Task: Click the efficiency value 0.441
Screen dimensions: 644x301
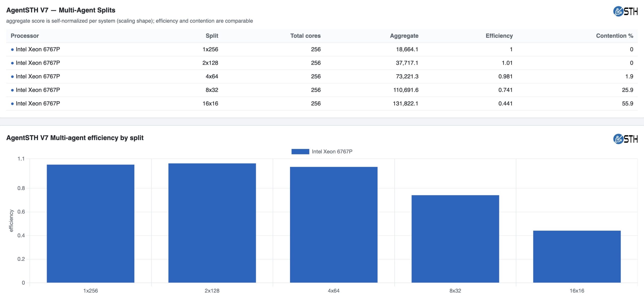Action: click(x=505, y=104)
